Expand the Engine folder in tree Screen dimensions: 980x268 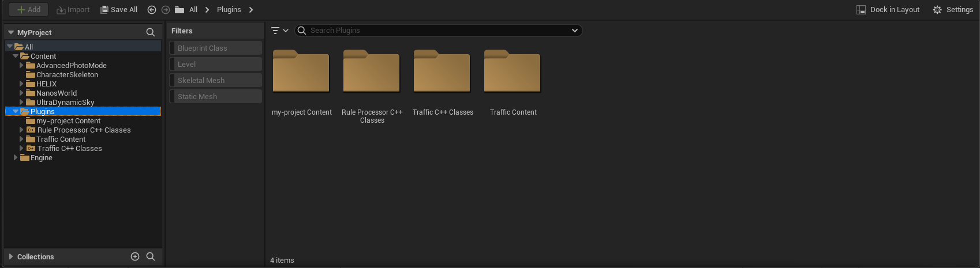click(16, 157)
